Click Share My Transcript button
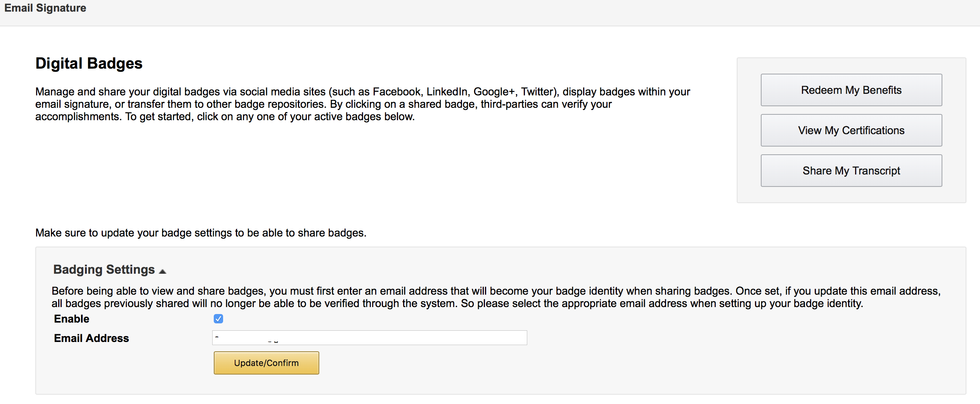The image size is (980, 404). pos(851,171)
